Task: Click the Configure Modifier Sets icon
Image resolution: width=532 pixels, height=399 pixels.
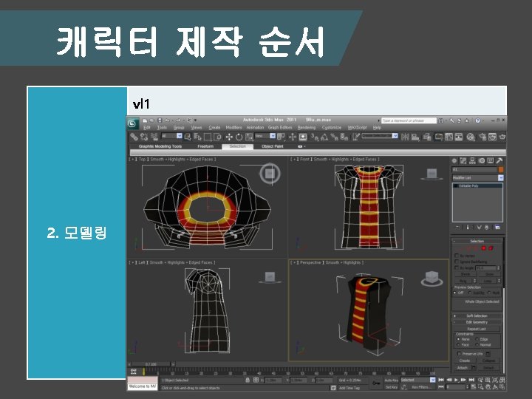Action: point(497,228)
